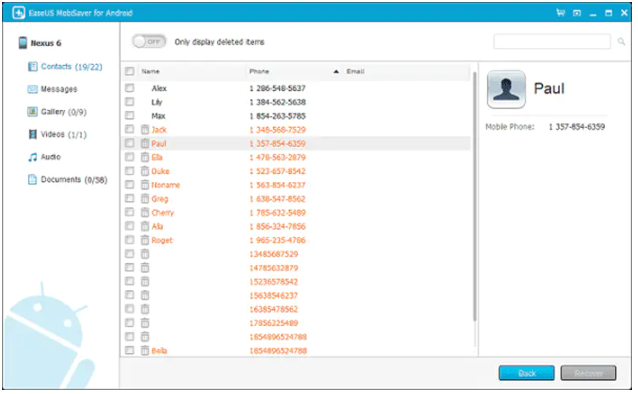Click the Nexus 6 device icon

pos(23,43)
